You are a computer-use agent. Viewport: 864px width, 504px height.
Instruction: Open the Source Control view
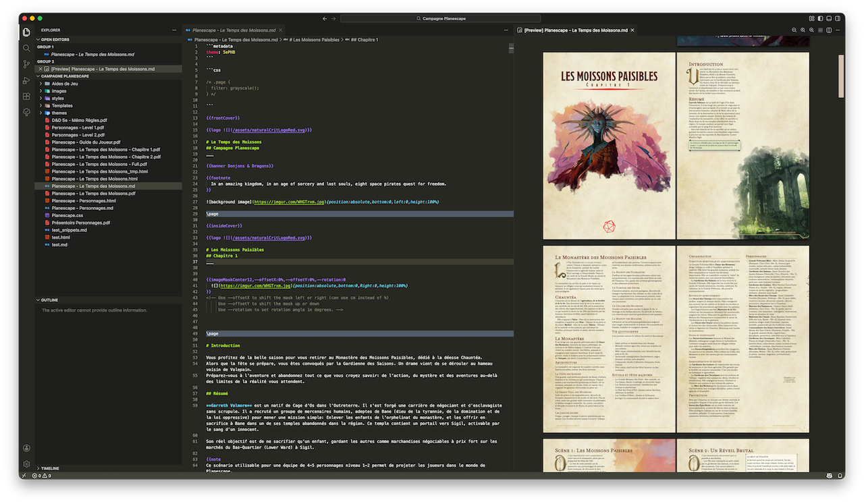(x=26, y=64)
